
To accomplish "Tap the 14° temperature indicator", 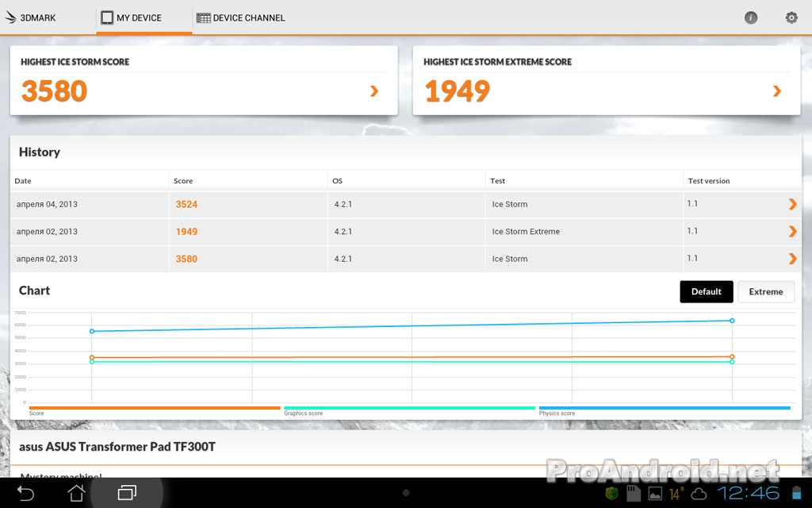I will point(676,494).
